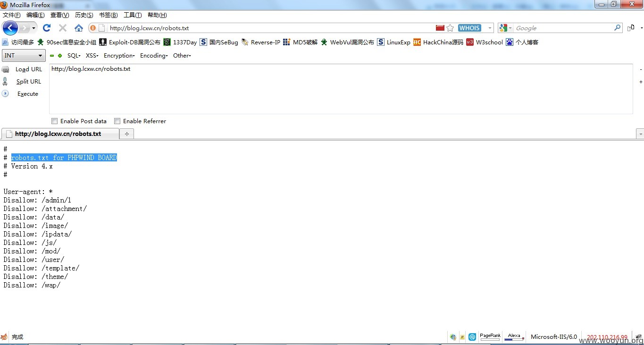
Task: Click the Firefox icon in status bar
Action: (4, 337)
